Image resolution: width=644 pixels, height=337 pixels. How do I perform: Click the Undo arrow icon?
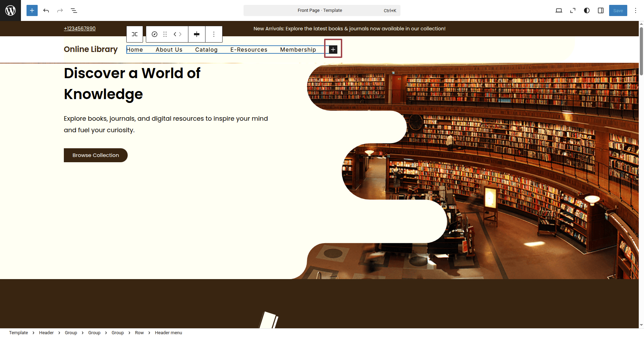(x=46, y=10)
